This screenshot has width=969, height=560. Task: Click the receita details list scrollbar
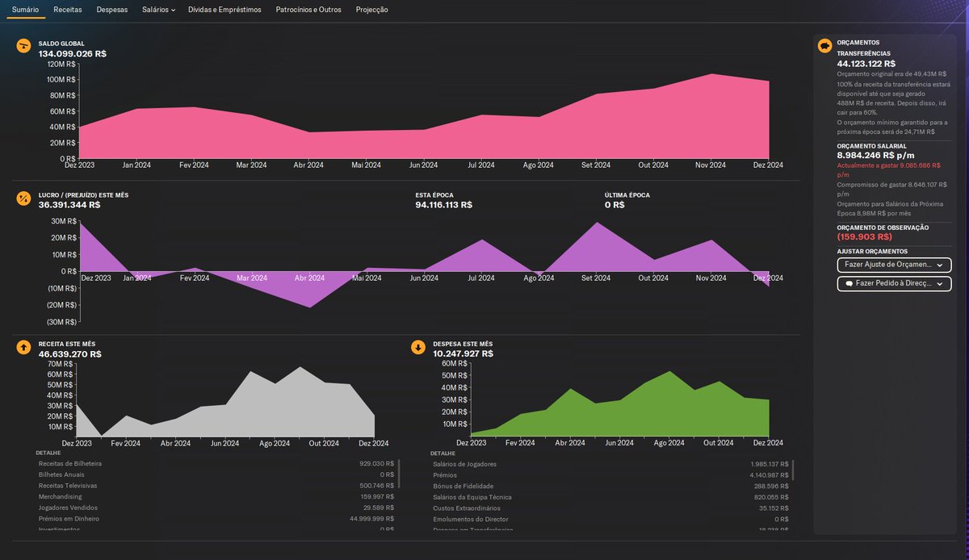click(399, 474)
